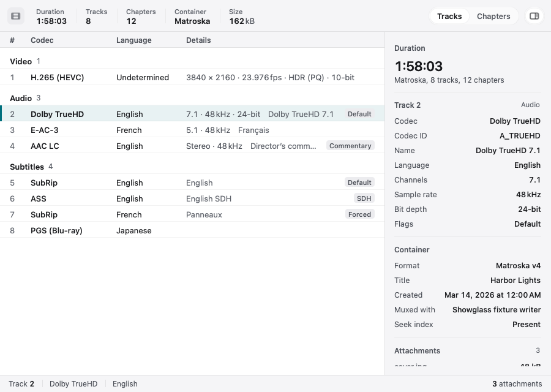Click the 3 attachments status bar entry

click(517, 384)
